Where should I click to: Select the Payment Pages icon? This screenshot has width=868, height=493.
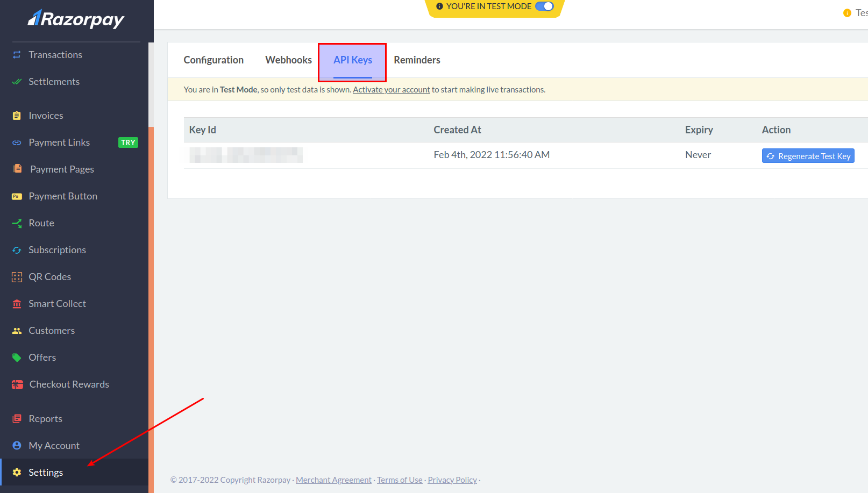click(x=17, y=169)
